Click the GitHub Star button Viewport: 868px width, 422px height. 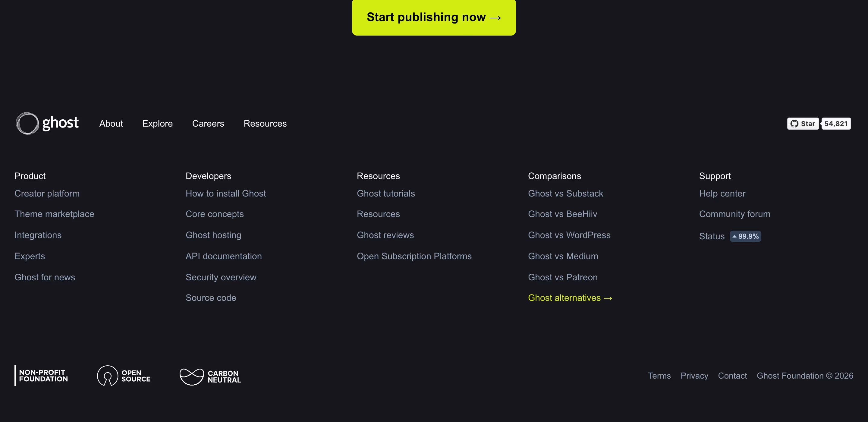803,124
